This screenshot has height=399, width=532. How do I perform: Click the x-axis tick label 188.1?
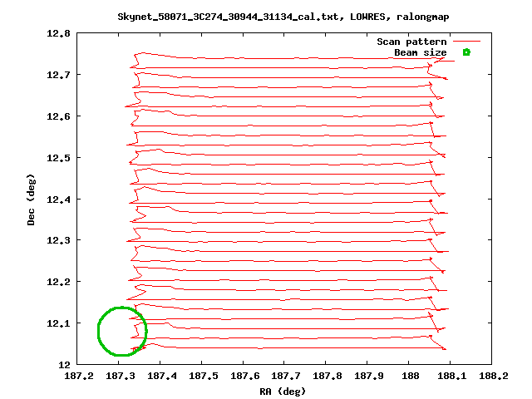451,376
